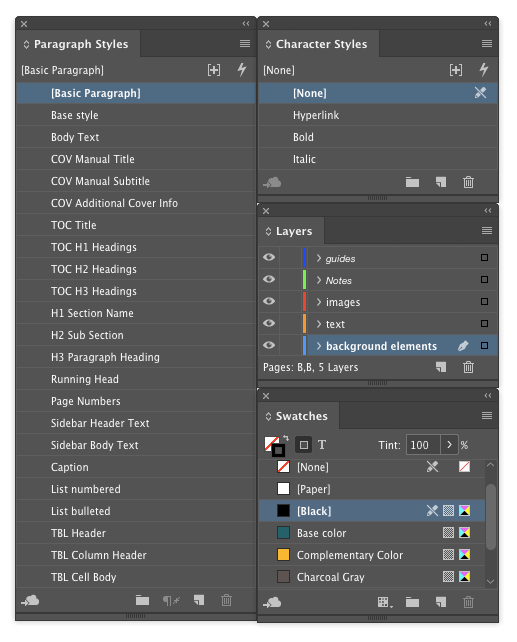The height and width of the screenshot is (642, 517).
Task: Expand the images layer
Action: (319, 302)
